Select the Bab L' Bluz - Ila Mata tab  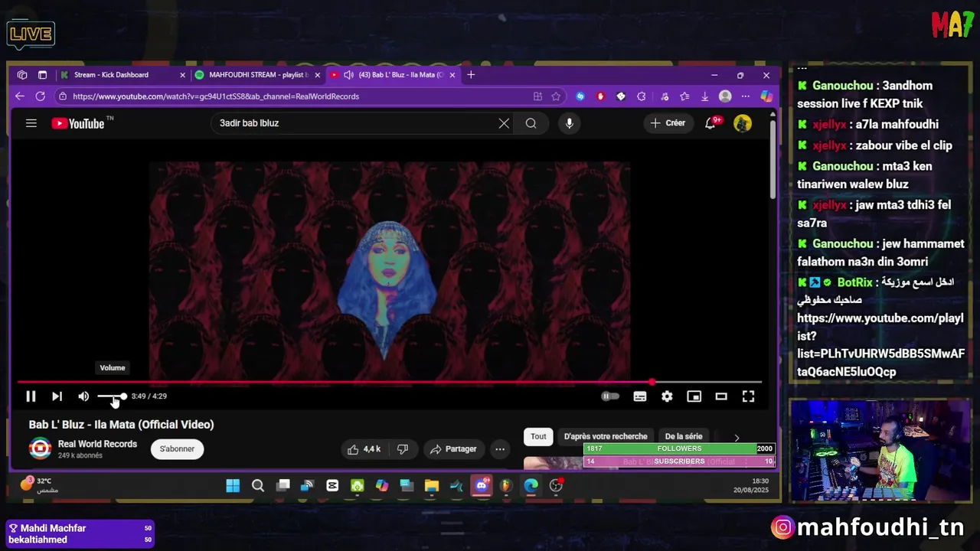(x=401, y=75)
